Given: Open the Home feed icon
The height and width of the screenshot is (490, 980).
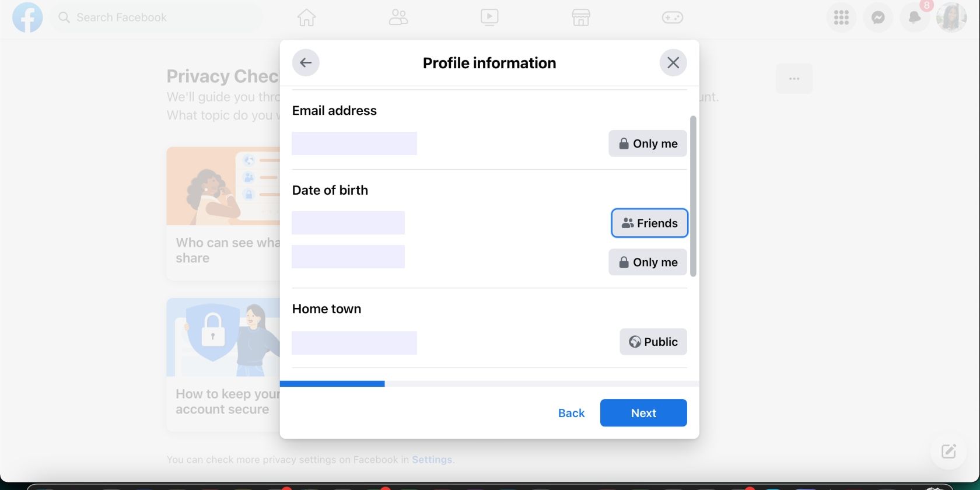Looking at the screenshot, I should 306,17.
